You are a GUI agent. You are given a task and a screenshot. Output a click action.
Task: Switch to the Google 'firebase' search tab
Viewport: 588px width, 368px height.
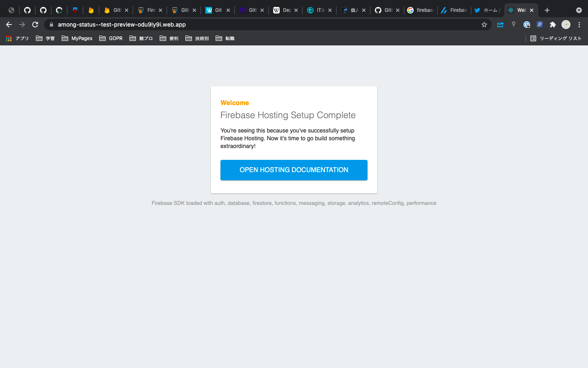click(x=420, y=10)
